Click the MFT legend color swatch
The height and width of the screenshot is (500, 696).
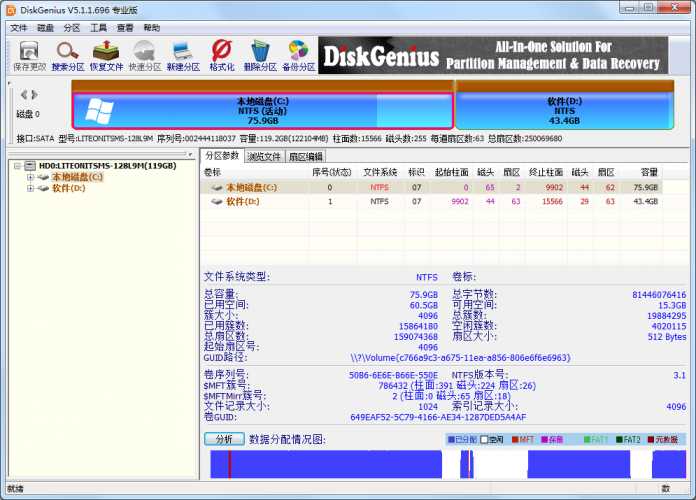point(515,440)
